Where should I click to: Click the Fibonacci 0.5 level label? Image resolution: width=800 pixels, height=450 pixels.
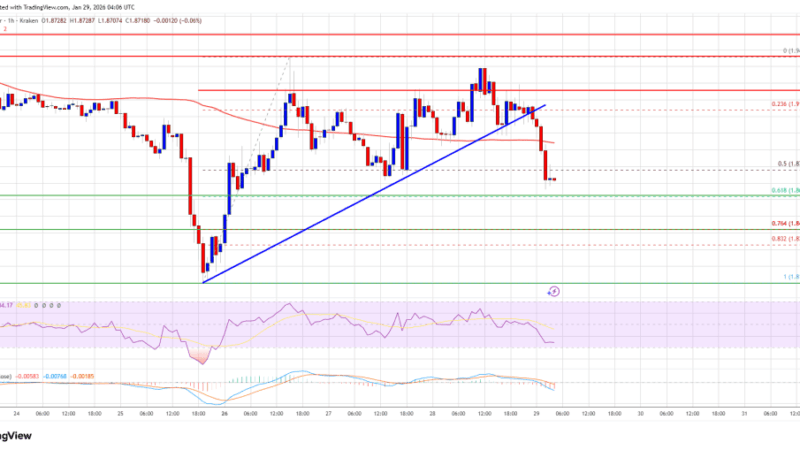point(785,166)
